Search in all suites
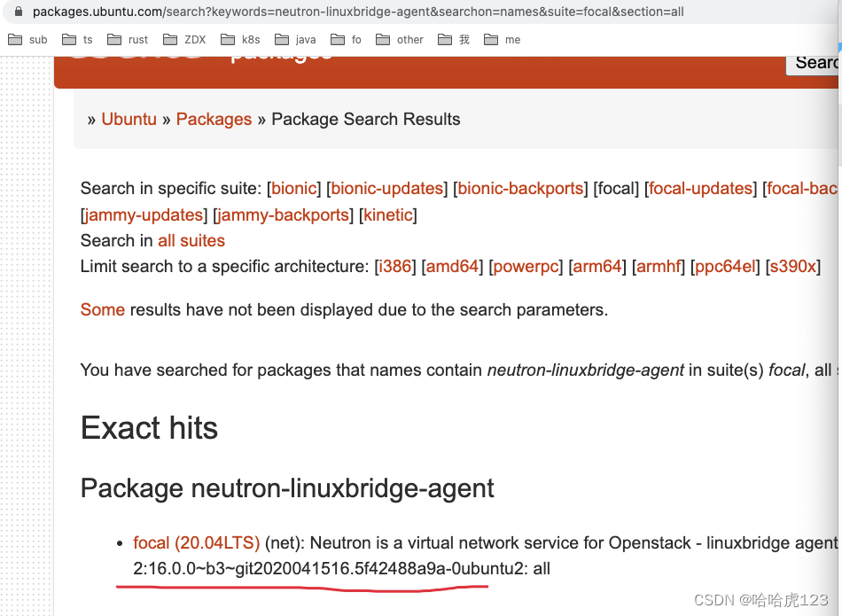 (x=191, y=240)
